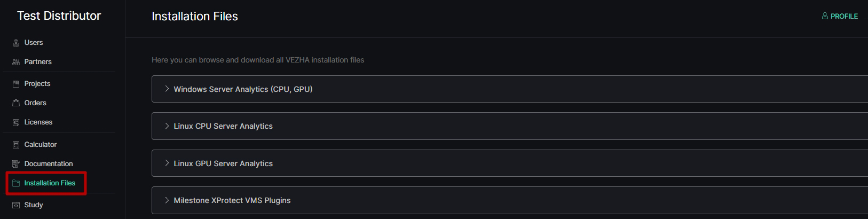Viewport: 868px width, 219px height.
Task: Click the Projects icon in sidebar
Action: (x=16, y=84)
